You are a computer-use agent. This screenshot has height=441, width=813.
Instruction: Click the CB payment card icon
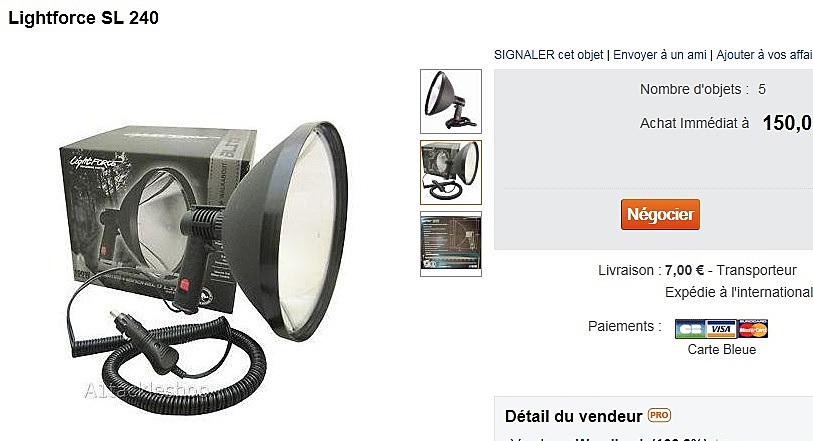pyautogui.click(x=690, y=329)
